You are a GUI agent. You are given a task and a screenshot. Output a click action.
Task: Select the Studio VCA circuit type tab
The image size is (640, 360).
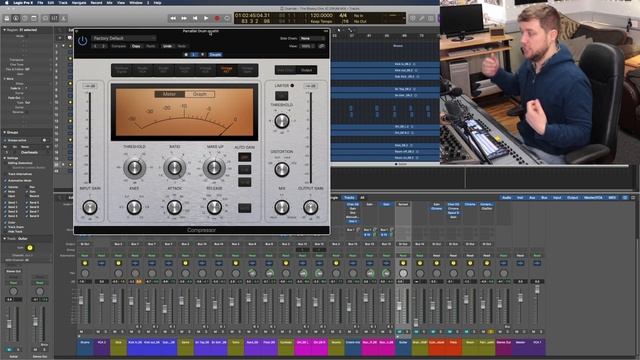tap(142, 70)
